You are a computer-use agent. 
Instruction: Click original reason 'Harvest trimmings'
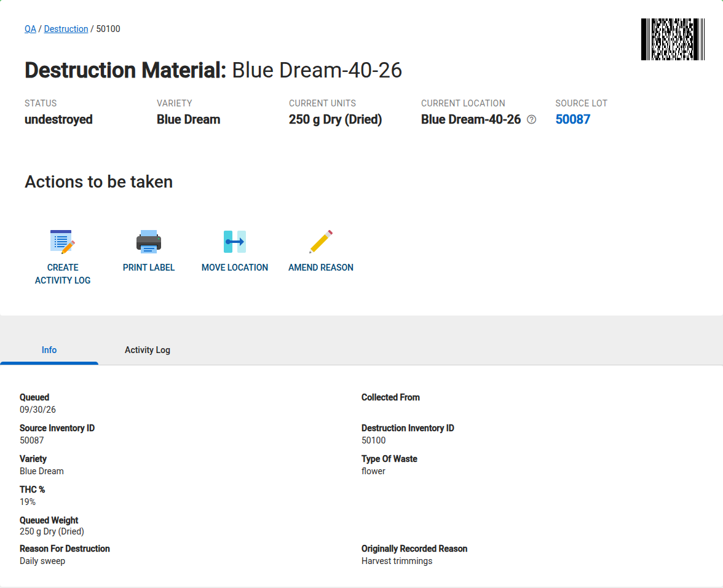(397, 562)
